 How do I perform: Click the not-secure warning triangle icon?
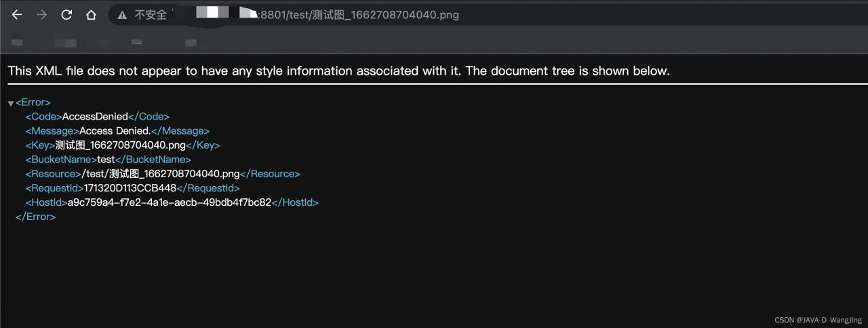pyautogui.click(x=122, y=15)
